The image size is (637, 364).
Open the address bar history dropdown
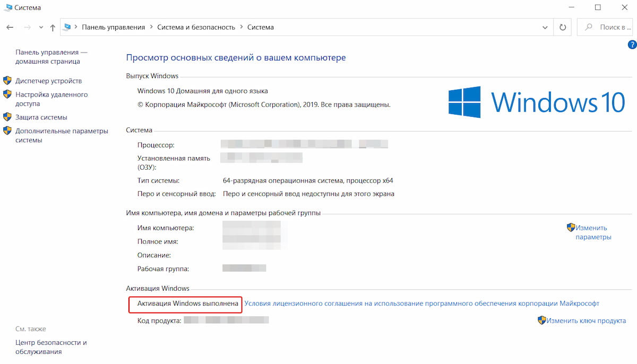point(545,27)
